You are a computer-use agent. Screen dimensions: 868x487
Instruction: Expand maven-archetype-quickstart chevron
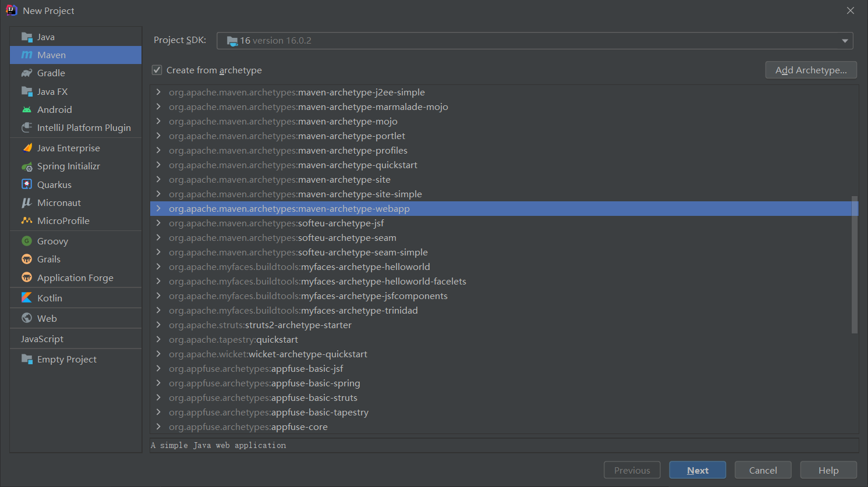pos(158,165)
